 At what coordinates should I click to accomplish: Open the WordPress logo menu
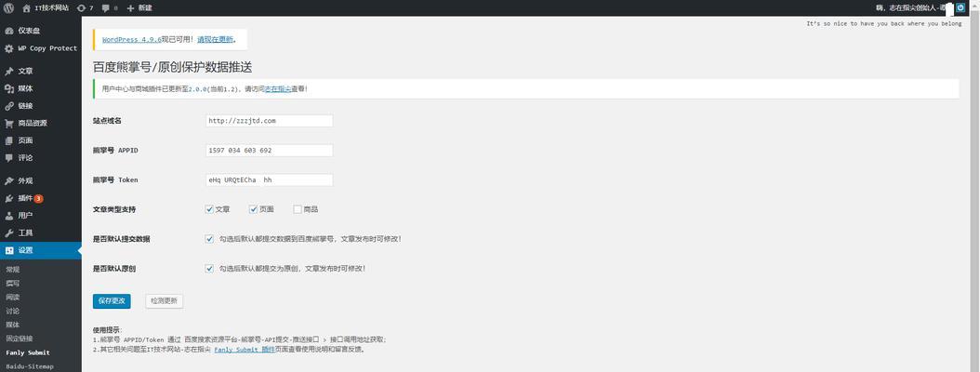point(8,8)
